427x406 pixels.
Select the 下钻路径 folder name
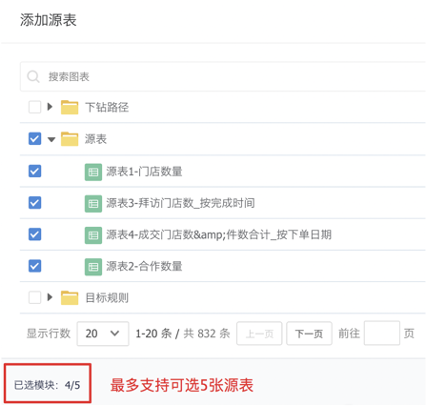[x=107, y=107]
